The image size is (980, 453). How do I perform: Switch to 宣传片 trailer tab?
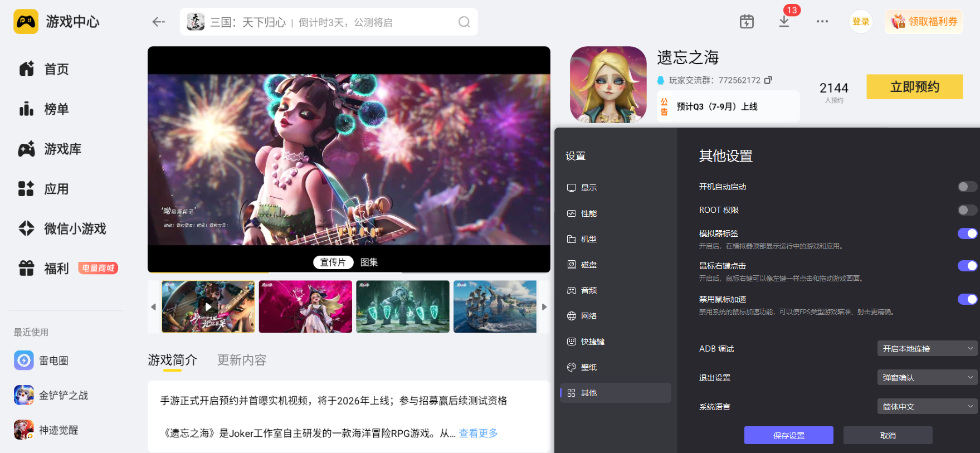point(333,262)
